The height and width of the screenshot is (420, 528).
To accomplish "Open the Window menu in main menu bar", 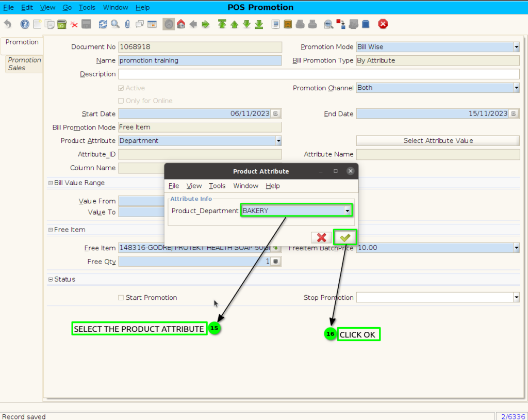I will coord(115,7).
